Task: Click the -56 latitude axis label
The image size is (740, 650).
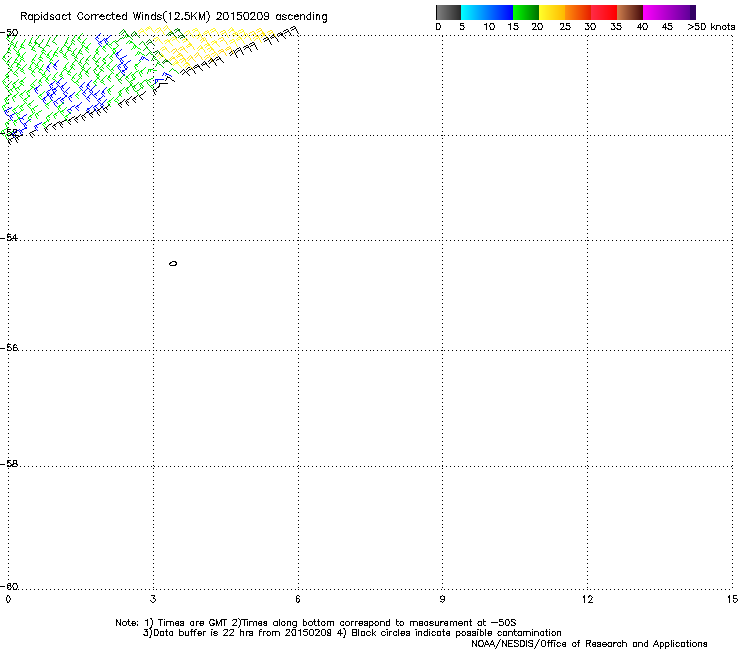Action: 9,347
